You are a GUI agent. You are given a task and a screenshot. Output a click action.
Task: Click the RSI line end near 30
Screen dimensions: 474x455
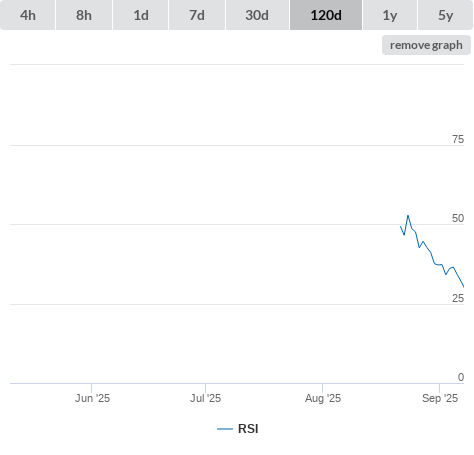click(463, 286)
